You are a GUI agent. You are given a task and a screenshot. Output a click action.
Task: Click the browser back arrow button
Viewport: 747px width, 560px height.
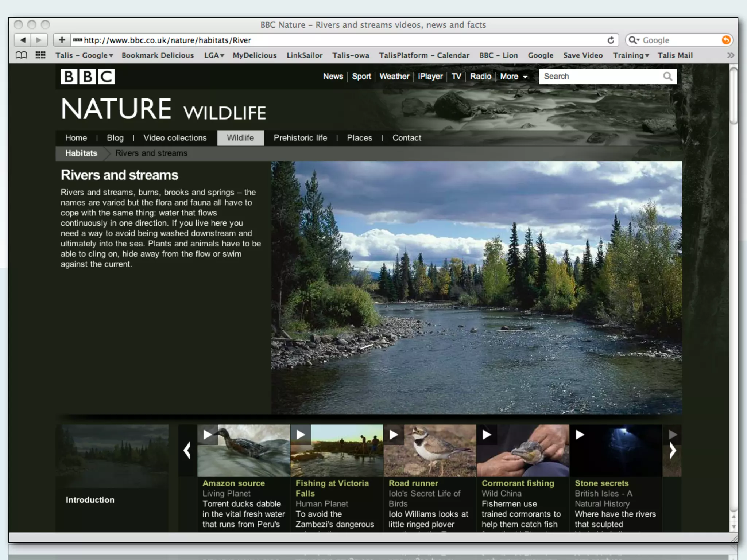coord(23,40)
